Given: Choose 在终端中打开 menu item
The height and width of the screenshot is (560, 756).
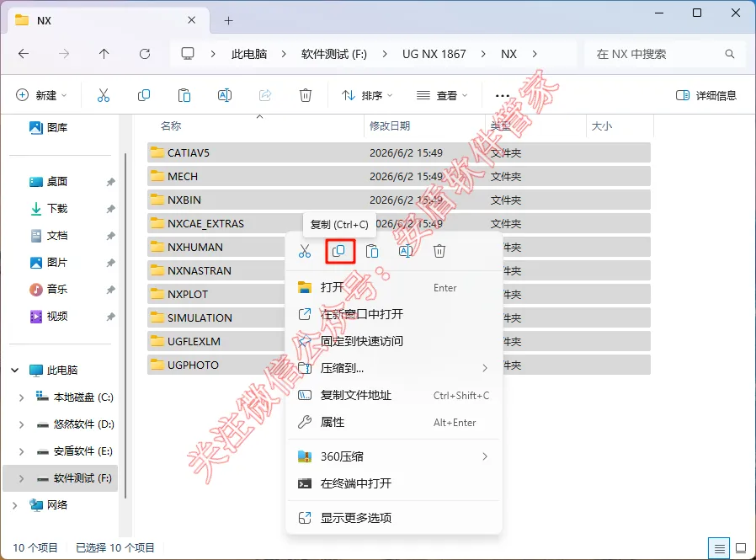Looking at the screenshot, I should click(393, 483).
